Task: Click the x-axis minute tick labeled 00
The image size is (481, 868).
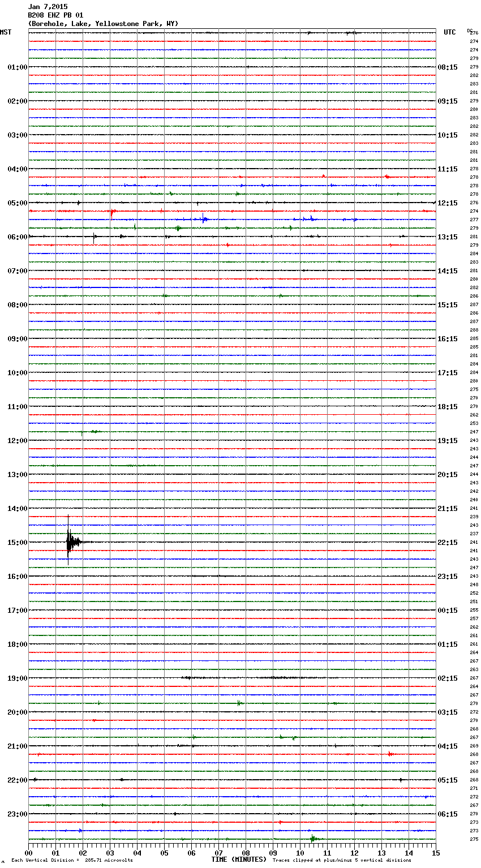Action: point(28,853)
